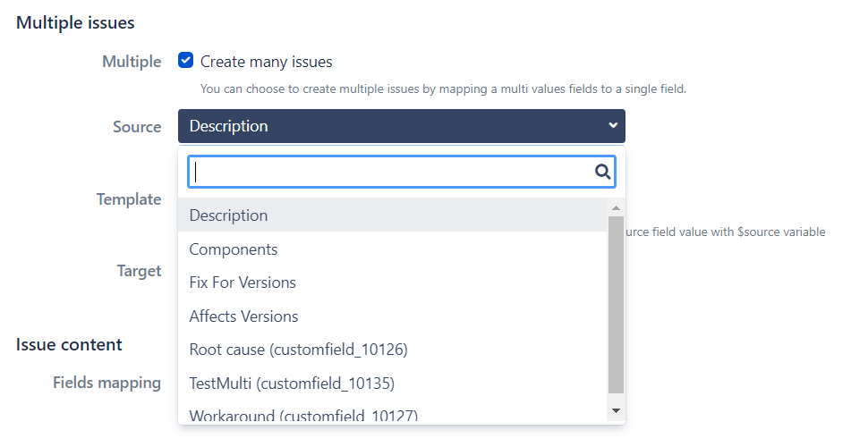The width and height of the screenshot is (868, 447).
Task: Click the list scrollbar down arrow
Action: [x=616, y=410]
